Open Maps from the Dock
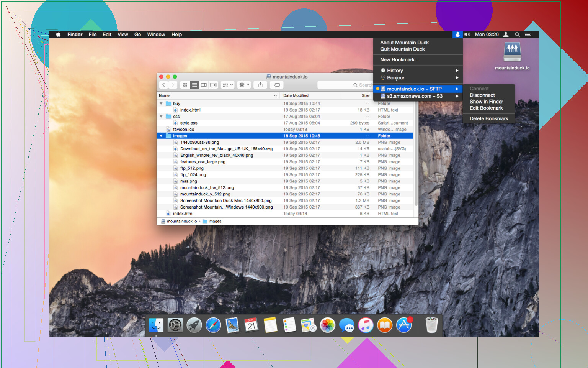 coord(309,325)
